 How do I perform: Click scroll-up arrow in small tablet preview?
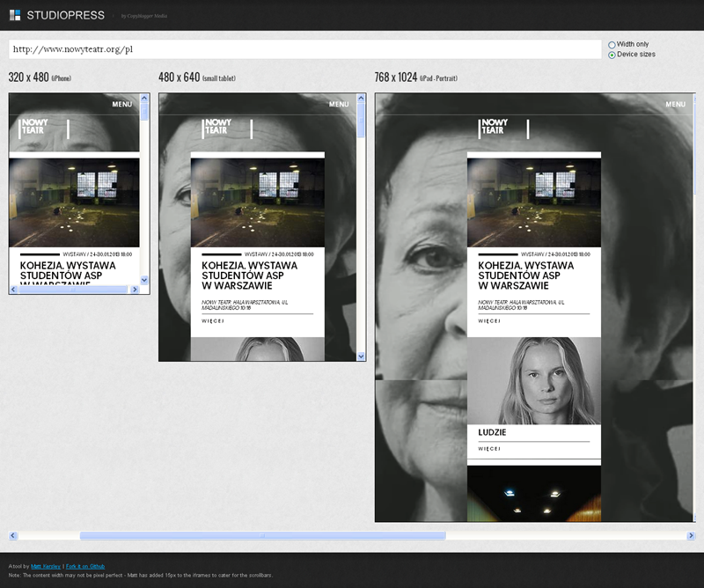361,99
